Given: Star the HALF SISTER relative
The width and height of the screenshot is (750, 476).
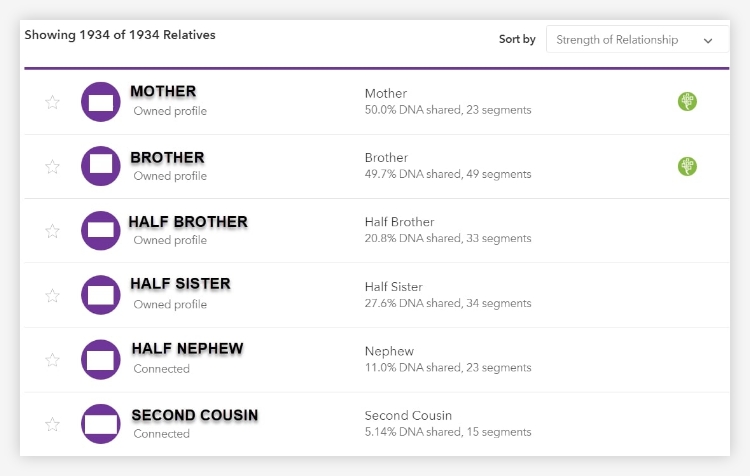Looking at the screenshot, I should (x=53, y=295).
